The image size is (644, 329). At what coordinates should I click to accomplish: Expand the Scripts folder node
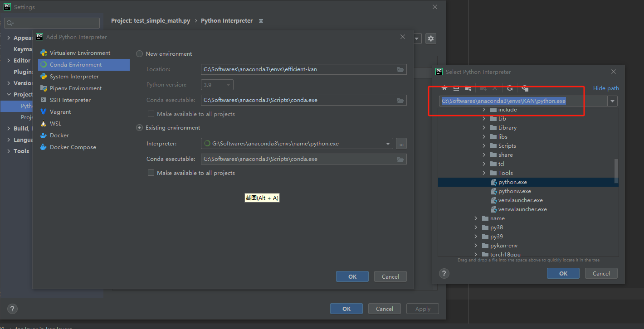click(x=484, y=146)
